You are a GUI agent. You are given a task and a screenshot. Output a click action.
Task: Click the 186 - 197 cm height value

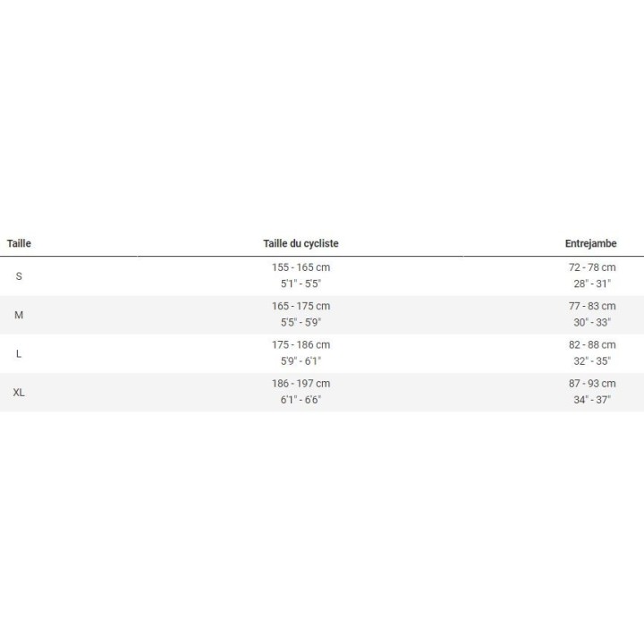coord(301,384)
